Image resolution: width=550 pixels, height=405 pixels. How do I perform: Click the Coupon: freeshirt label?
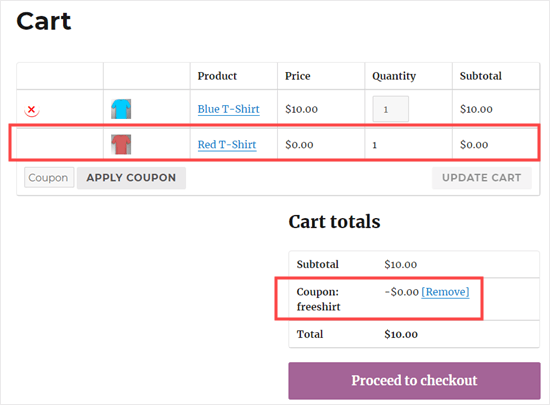pyautogui.click(x=318, y=299)
